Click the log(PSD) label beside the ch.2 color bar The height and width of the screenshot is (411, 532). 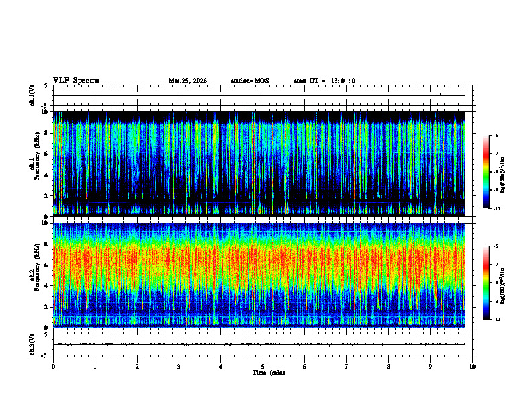[x=502, y=286]
